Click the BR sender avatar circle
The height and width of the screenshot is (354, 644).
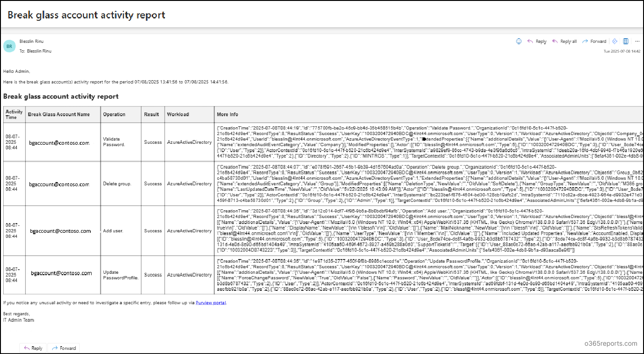(x=10, y=46)
